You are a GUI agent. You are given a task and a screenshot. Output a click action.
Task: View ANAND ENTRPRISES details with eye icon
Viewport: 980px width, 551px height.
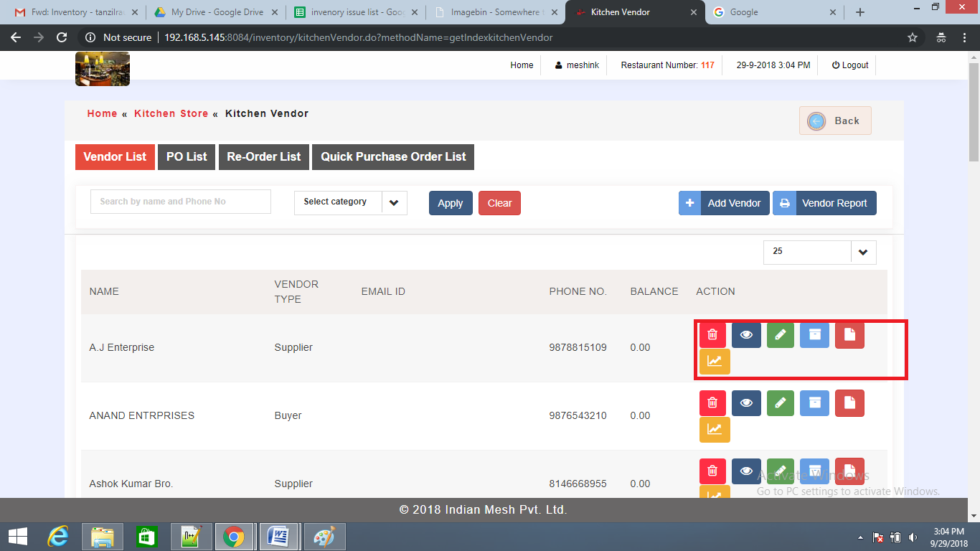pyautogui.click(x=746, y=403)
